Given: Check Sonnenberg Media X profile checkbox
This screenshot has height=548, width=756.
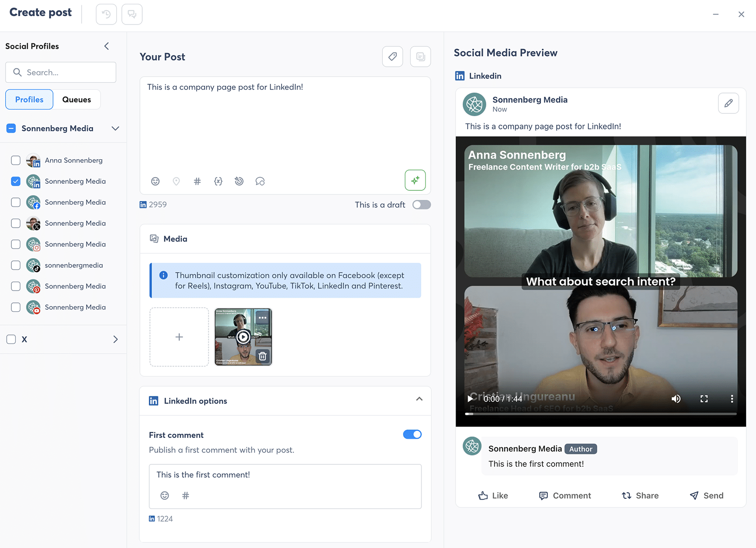Looking at the screenshot, I should click(x=16, y=223).
